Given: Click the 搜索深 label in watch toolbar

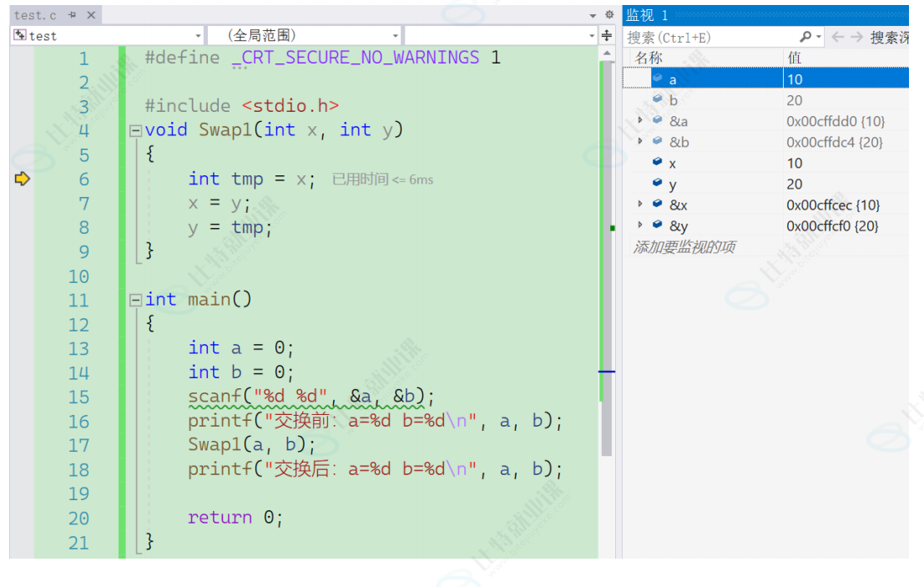Looking at the screenshot, I should 889,38.
